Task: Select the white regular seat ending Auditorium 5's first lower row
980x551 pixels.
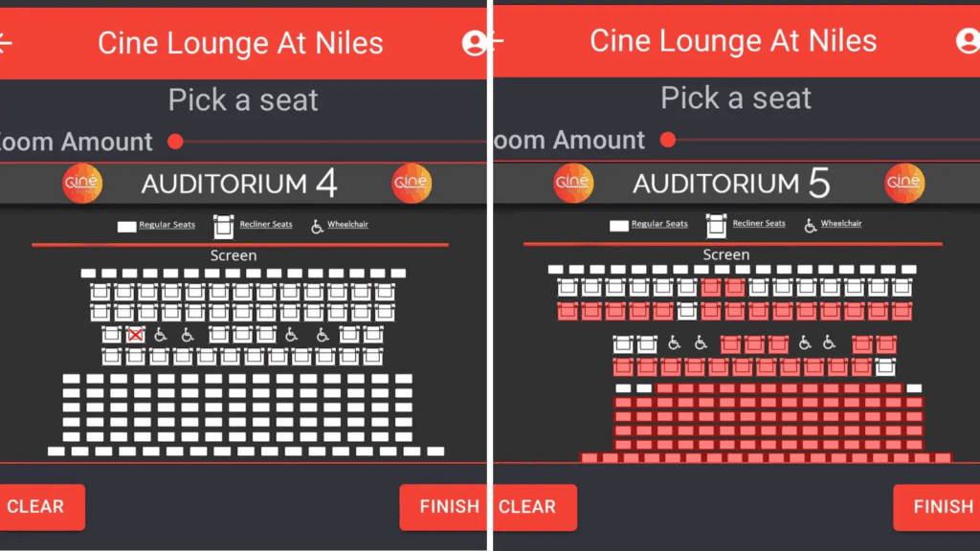Action: (914, 388)
